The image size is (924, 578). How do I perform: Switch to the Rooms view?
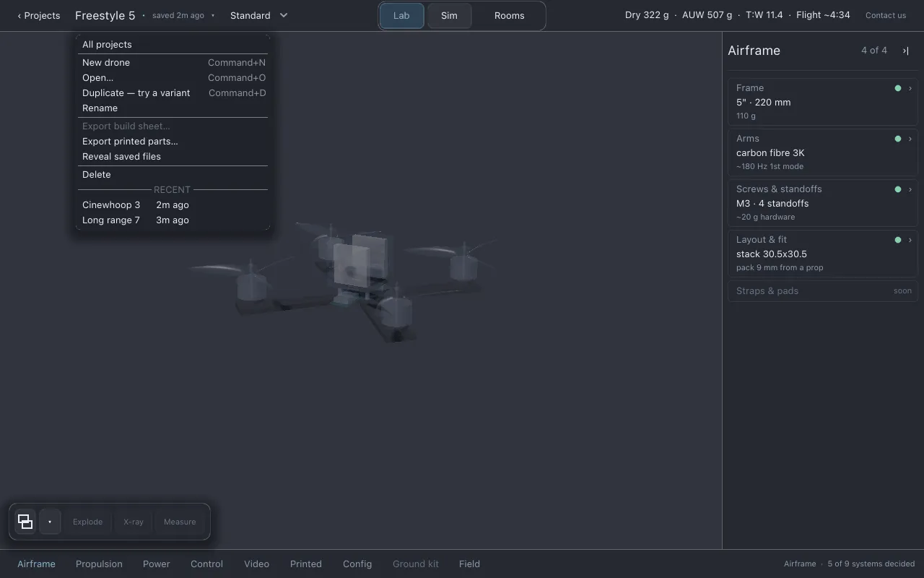point(510,15)
